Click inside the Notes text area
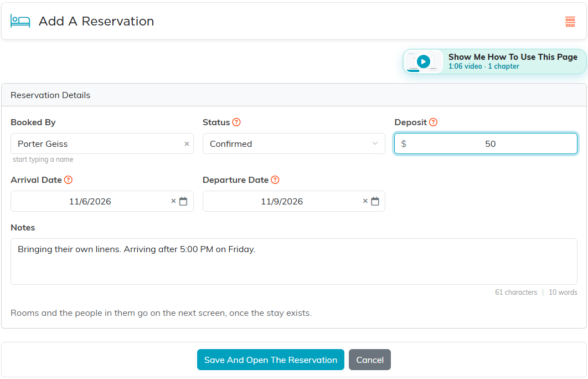The image size is (588, 379). [x=293, y=262]
